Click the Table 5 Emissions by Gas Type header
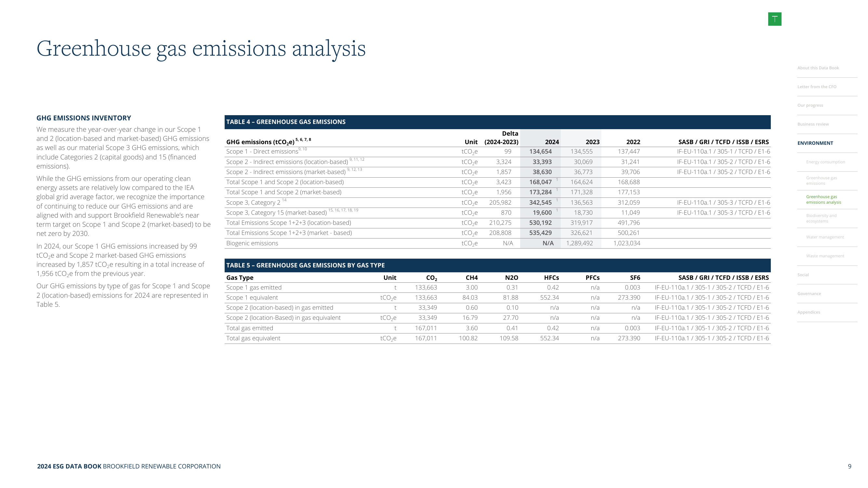 497,265
